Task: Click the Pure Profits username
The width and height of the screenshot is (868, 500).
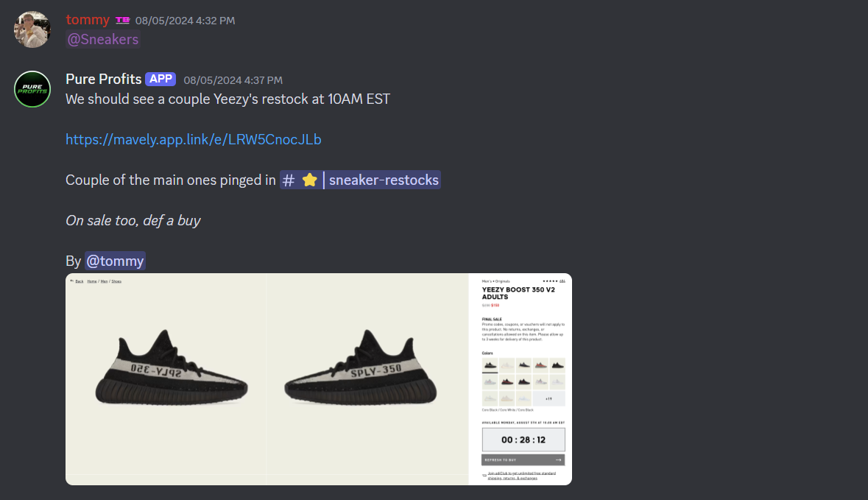Action: [x=104, y=80]
